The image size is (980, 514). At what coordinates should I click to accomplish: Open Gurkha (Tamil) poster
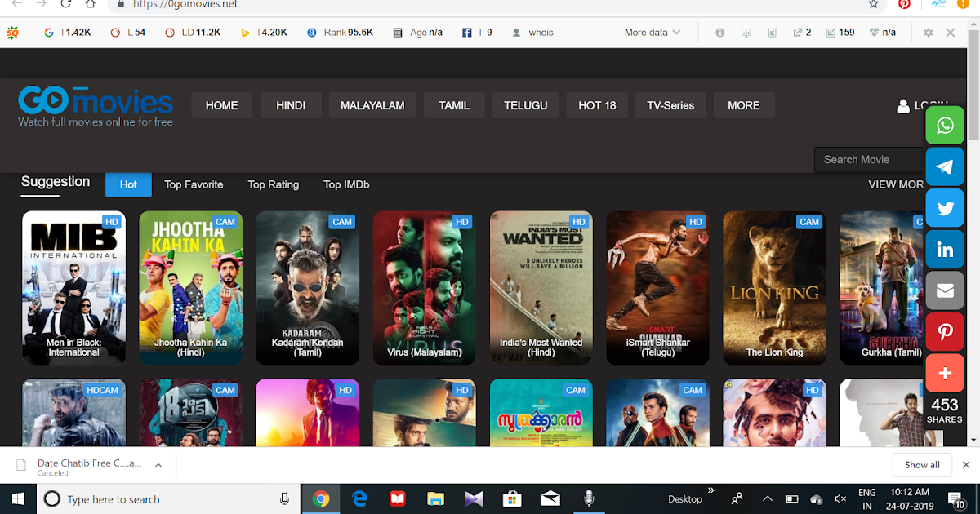tap(882, 287)
